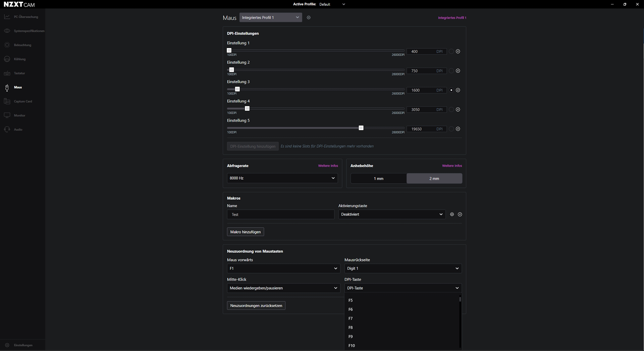Click the Makro hinzufügen button
This screenshot has height=351, width=644.
pos(245,232)
